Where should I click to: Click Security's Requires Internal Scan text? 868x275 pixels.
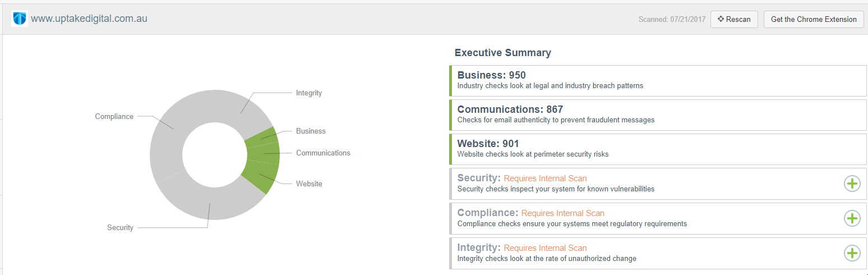pos(545,178)
